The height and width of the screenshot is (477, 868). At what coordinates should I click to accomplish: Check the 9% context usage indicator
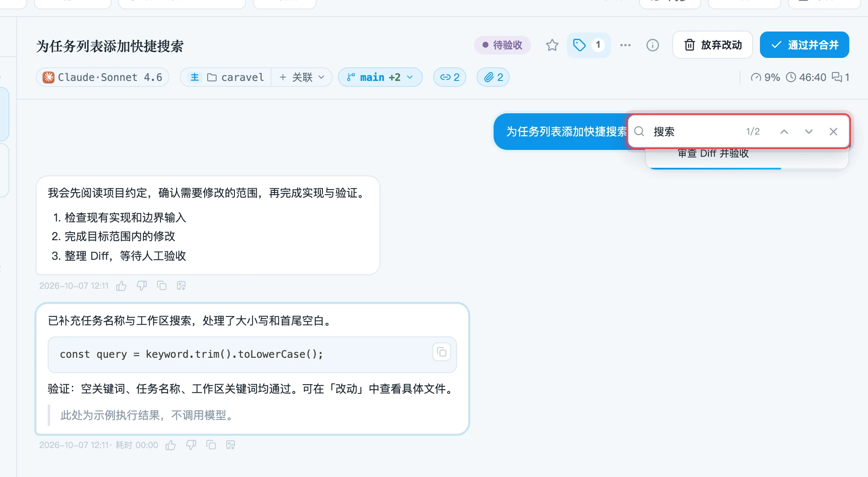coord(765,77)
